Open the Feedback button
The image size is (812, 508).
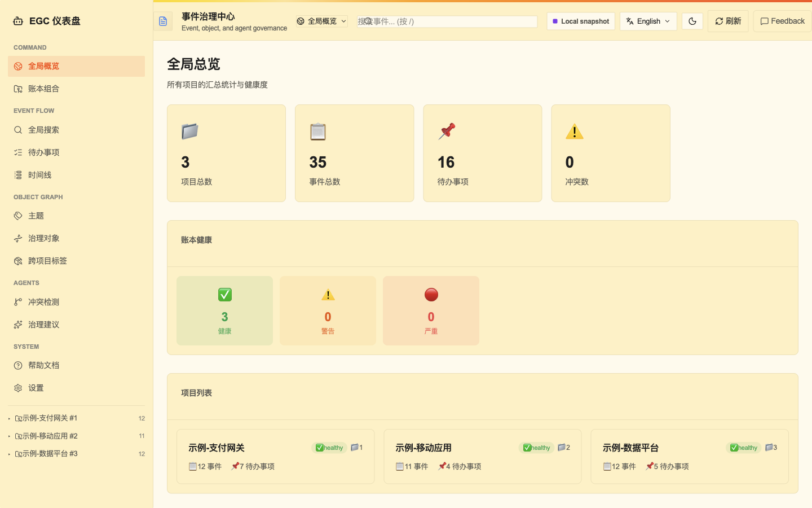pyautogui.click(x=782, y=21)
